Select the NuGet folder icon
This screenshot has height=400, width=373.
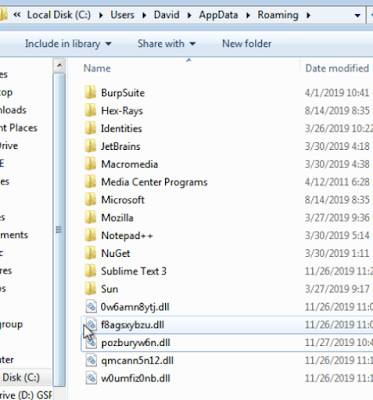[90, 253]
